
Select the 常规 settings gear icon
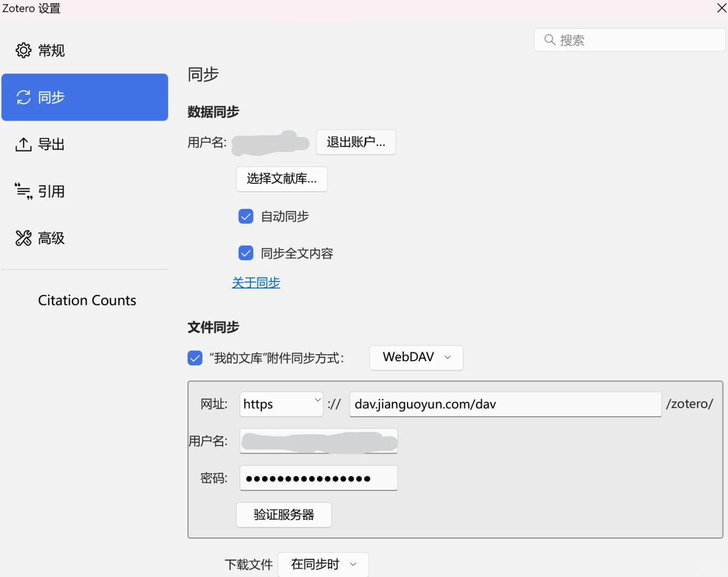(x=24, y=50)
